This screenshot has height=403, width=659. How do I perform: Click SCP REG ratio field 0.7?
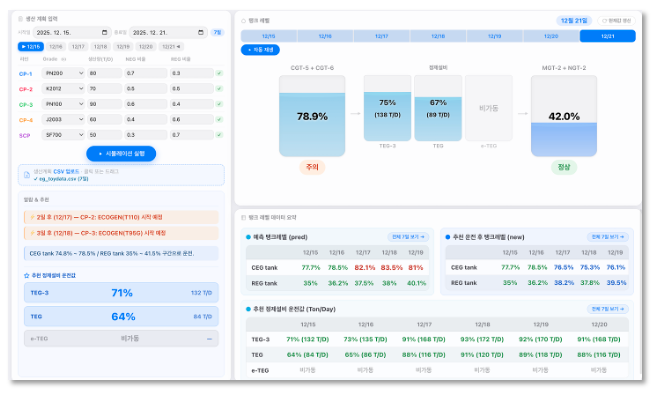point(192,135)
